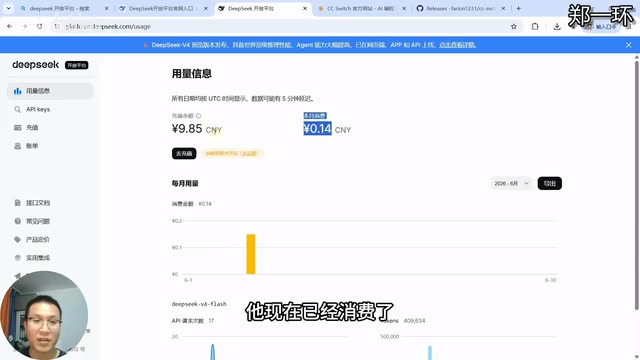Click the 常见问题 question icon
This screenshot has width=640, height=360.
tap(18, 221)
